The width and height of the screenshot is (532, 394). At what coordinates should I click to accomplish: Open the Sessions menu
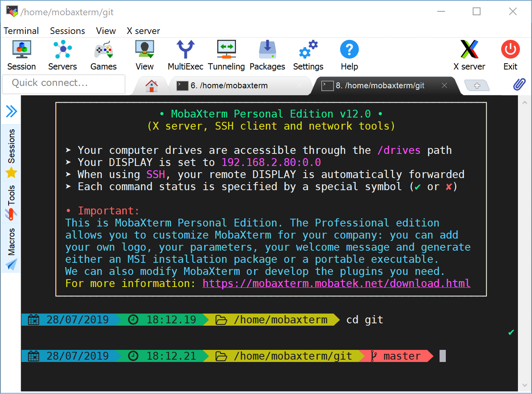pyautogui.click(x=67, y=31)
